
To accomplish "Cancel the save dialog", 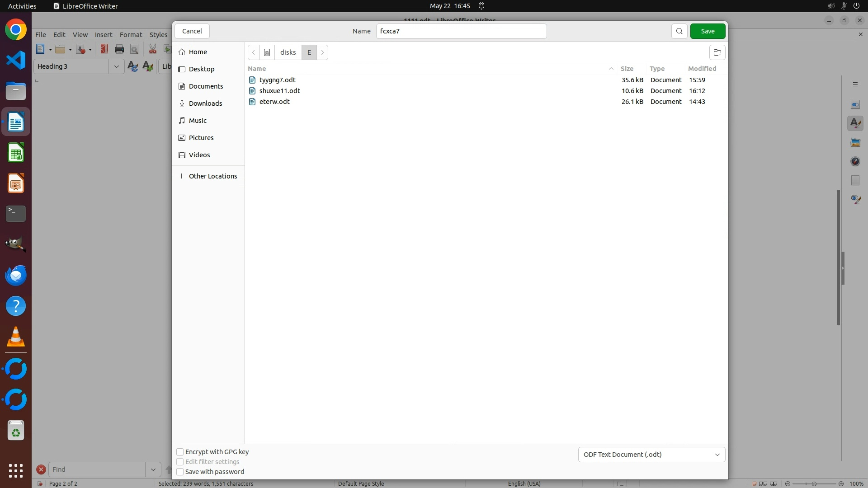I will (192, 31).
